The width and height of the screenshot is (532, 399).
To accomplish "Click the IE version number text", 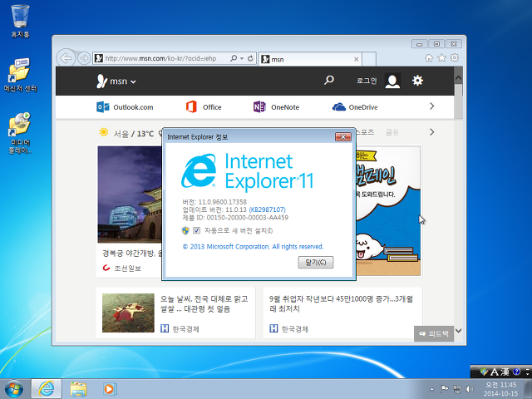I will [214, 202].
